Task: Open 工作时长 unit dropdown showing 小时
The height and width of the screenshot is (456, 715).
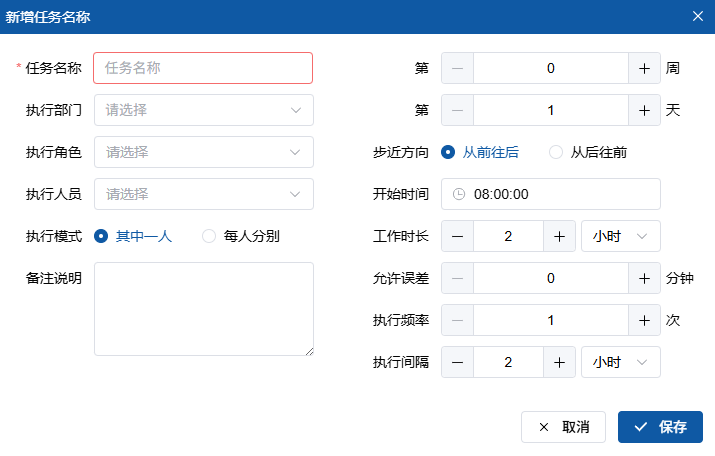Action: 620,236
